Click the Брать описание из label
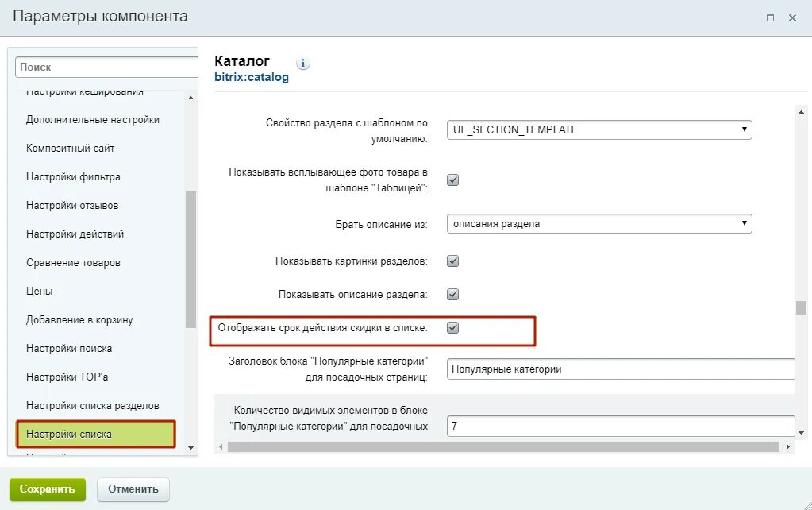The width and height of the screenshot is (812, 510). point(381,225)
